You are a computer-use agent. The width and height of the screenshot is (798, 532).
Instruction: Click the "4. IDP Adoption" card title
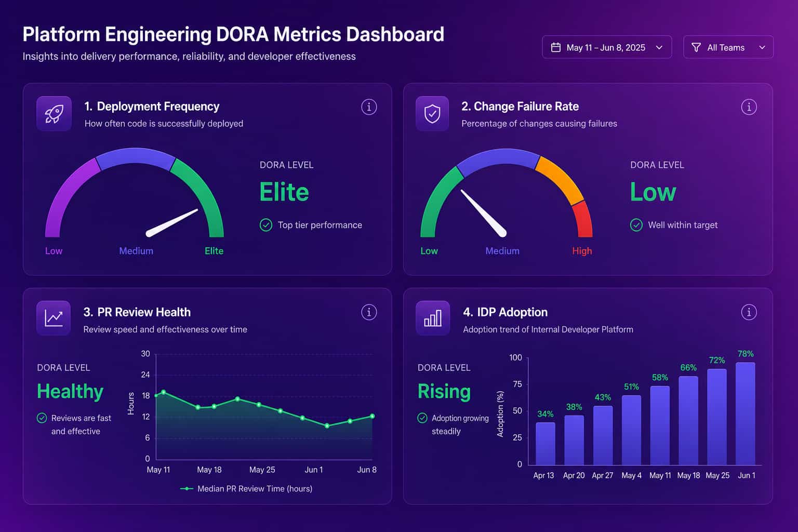click(x=505, y=312)
